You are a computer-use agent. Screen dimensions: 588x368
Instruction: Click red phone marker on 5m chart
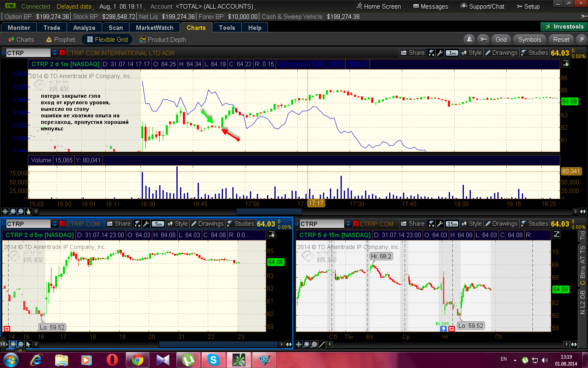(7, 329)
